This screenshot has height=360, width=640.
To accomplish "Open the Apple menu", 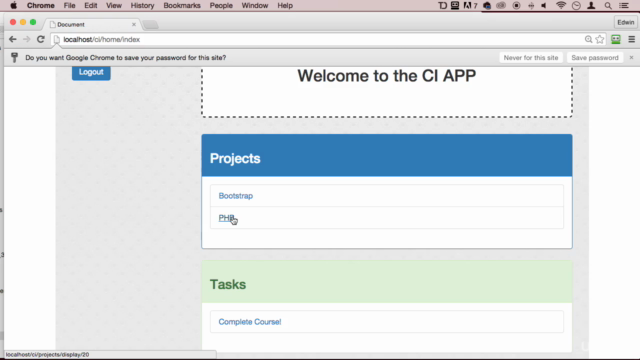I will click(13, 5).
